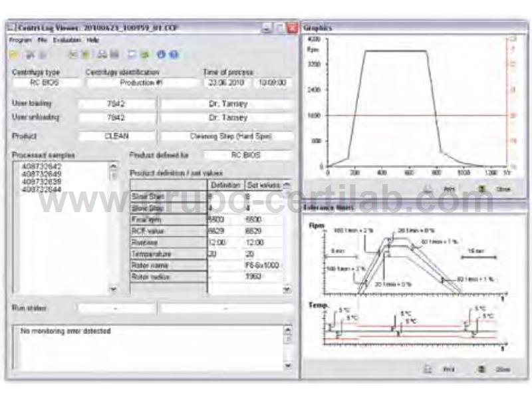Click the blue question-mark help icon
532x399 pixels.
point(173,55)
